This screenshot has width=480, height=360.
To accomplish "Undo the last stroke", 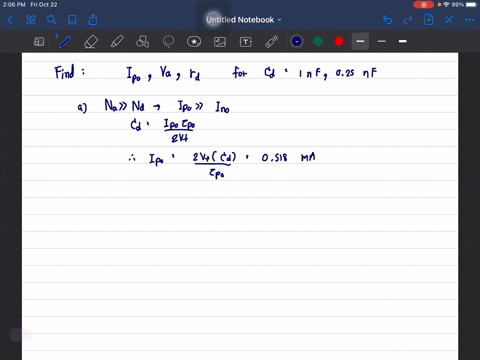I will pyautogui.click(x=387, y=20).
